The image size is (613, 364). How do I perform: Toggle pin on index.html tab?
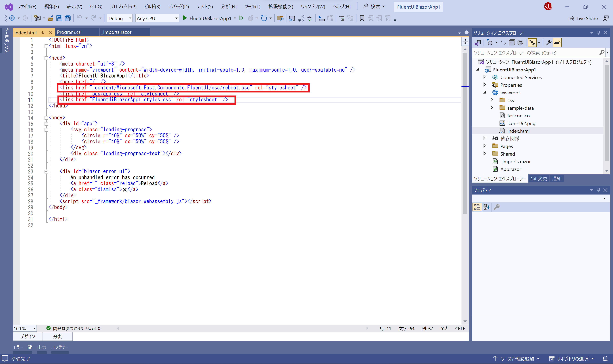43,33
